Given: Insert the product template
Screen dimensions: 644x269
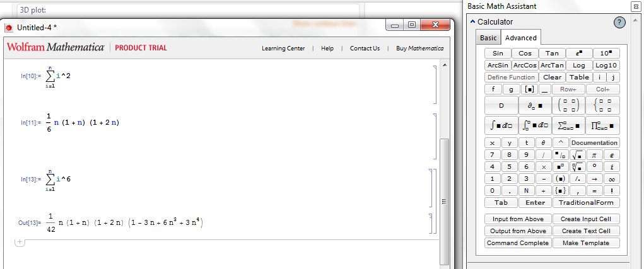Looking at the screenshot, I should pos(602,125).
